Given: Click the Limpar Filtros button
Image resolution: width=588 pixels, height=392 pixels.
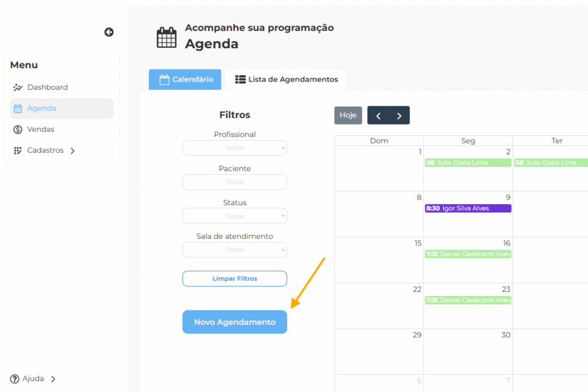Looking at the screenshot, I should [234, 279].
